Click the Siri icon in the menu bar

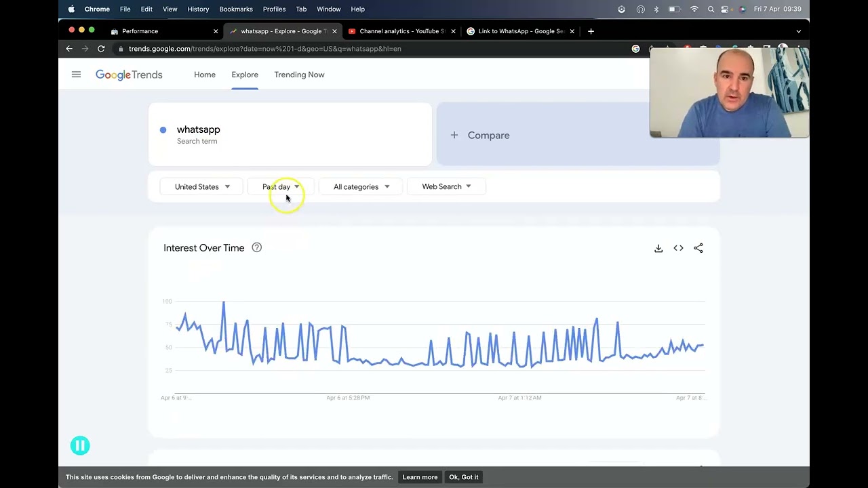click(743, 9)
